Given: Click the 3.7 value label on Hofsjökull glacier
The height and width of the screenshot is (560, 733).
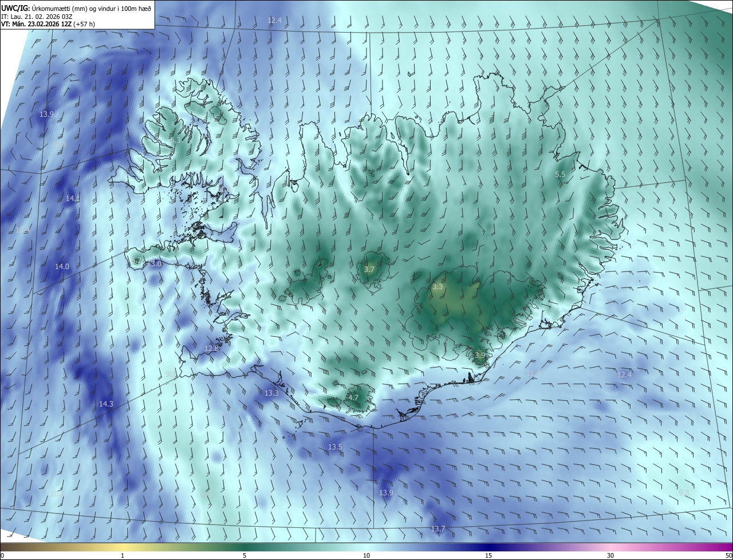Looking at the screenshot, I should coord(369,269).
